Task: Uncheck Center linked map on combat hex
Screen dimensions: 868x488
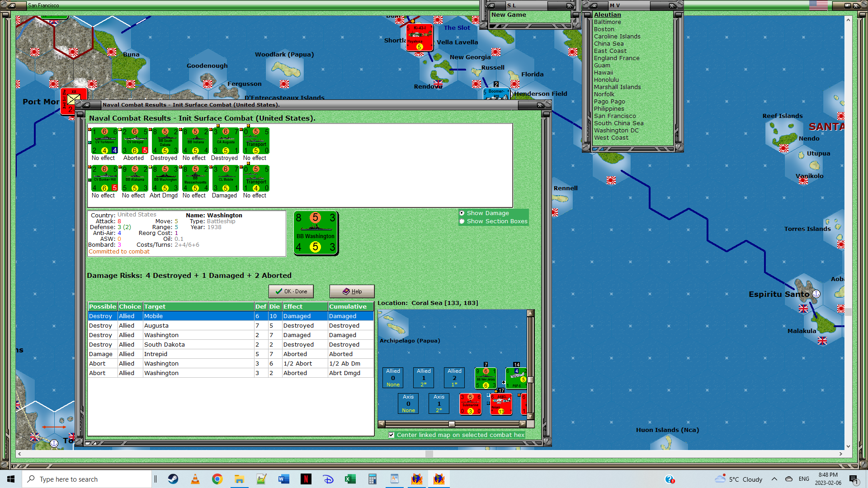Action: (x=392, y=435)
